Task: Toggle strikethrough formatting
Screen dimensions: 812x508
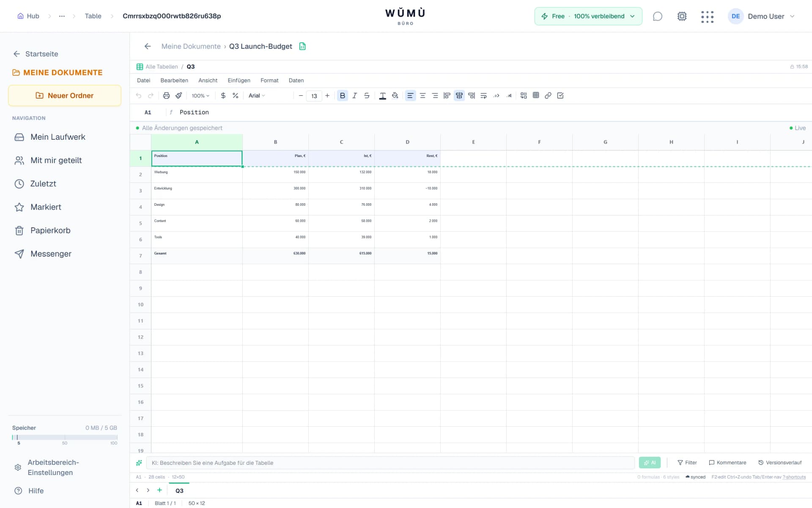Action: click(x=367, y=96)
